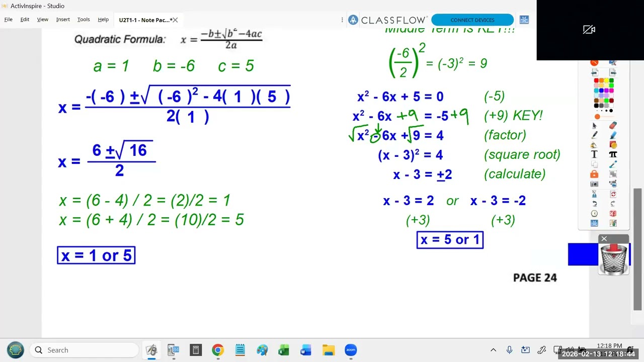Pick the blue color swatch
This screenshot has width=644, height=362.
tap(602, 90)
